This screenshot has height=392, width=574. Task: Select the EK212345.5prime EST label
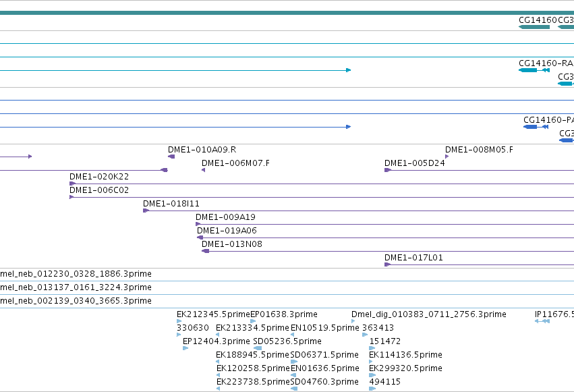(213, 315)
